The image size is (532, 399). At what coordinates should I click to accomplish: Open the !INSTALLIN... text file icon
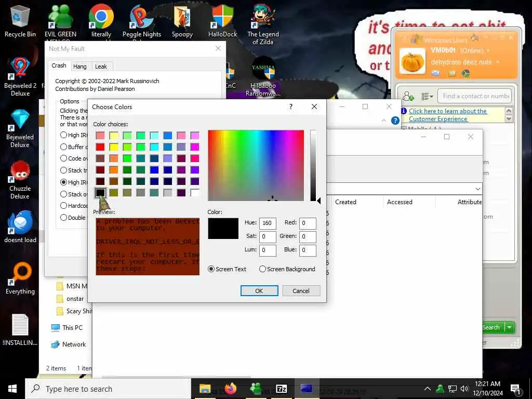[x=20, y=330]
